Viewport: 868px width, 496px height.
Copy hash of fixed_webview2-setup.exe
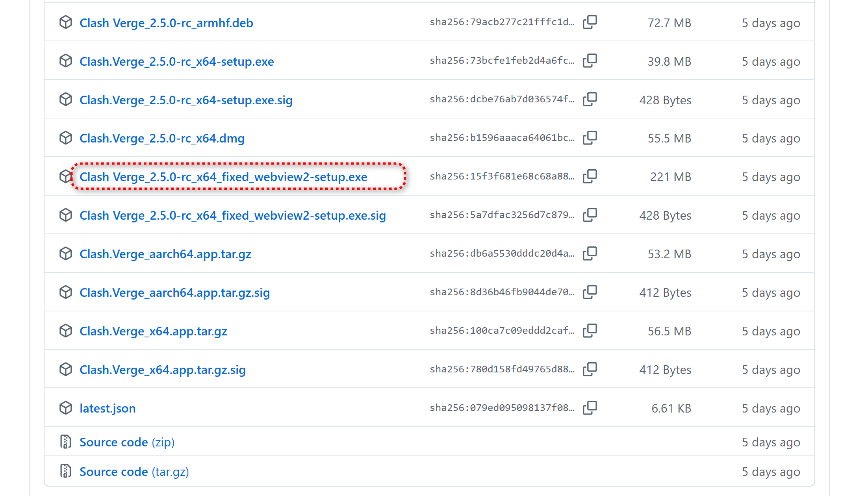pyautogui.click(x=590, y=177)
